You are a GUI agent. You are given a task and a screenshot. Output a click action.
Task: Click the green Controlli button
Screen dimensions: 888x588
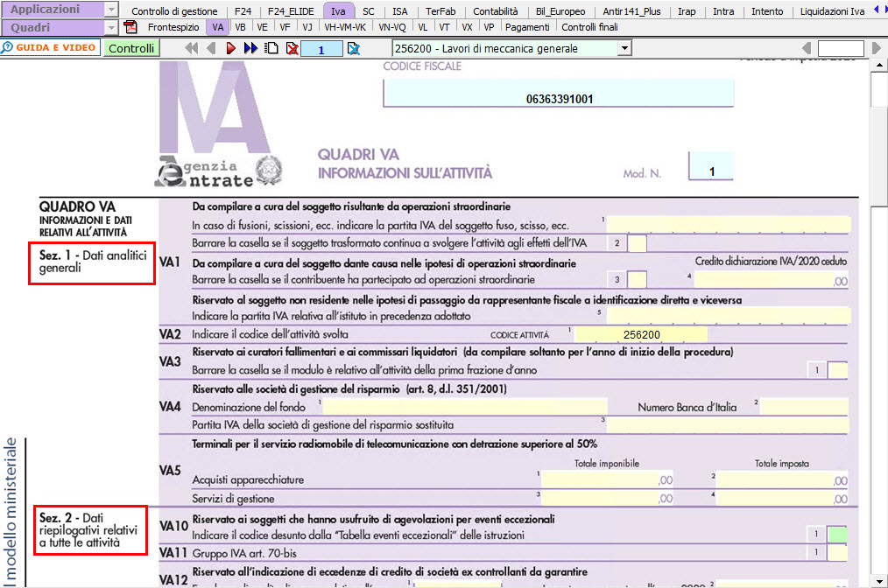tap(131, 48)
